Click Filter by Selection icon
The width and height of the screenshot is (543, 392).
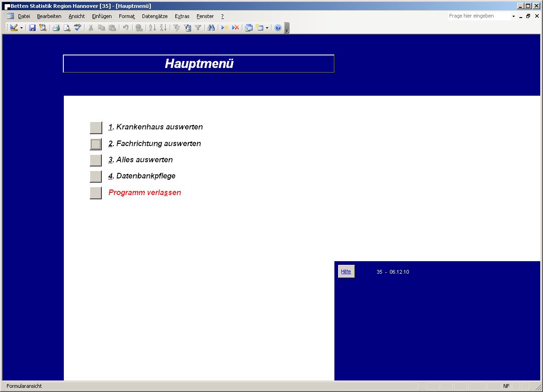[x=177, y=28]
